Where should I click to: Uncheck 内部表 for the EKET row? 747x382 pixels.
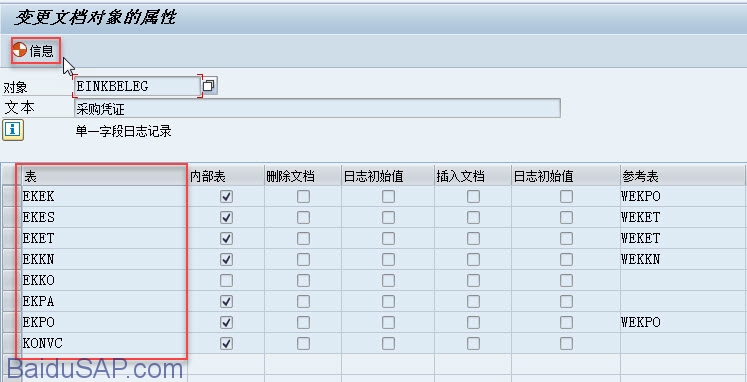(x=226, y=238)
